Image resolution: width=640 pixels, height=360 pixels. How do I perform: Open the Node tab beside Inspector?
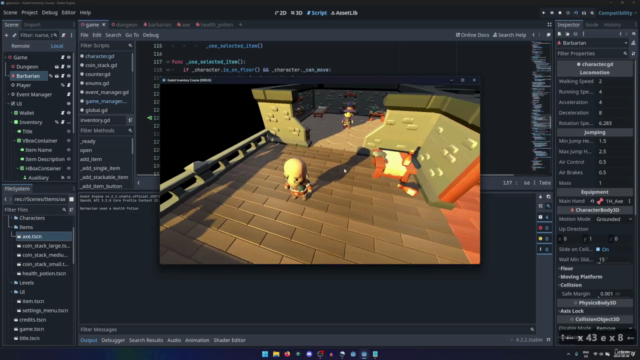coord(591,25)
